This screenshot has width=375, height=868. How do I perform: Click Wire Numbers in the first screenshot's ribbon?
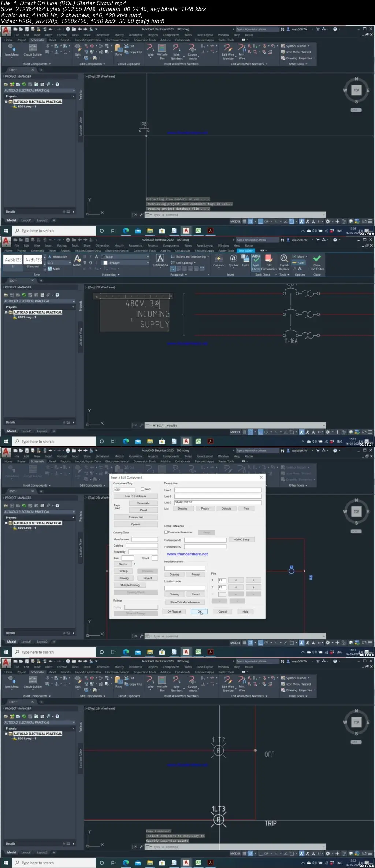point(177,52)
